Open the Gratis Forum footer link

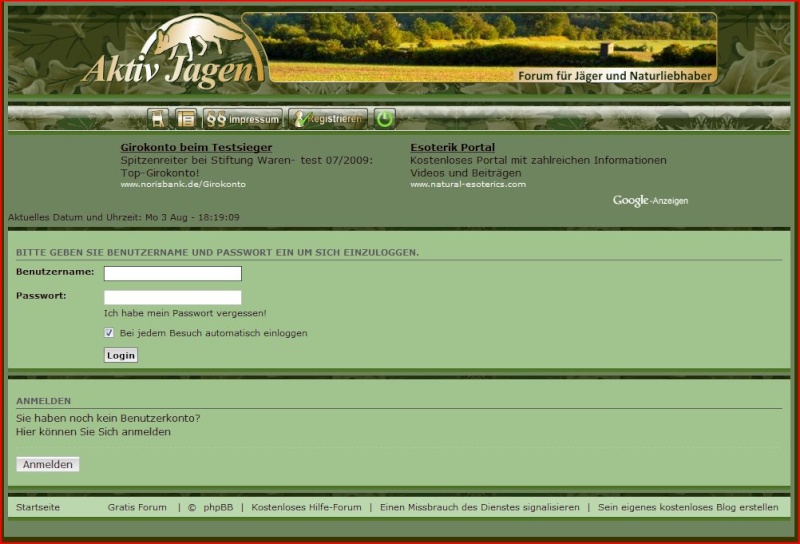(x=137, y=507)
